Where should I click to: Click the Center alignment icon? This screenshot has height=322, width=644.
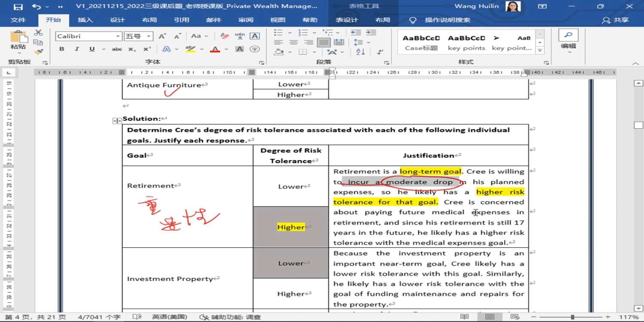coord(294,43)
